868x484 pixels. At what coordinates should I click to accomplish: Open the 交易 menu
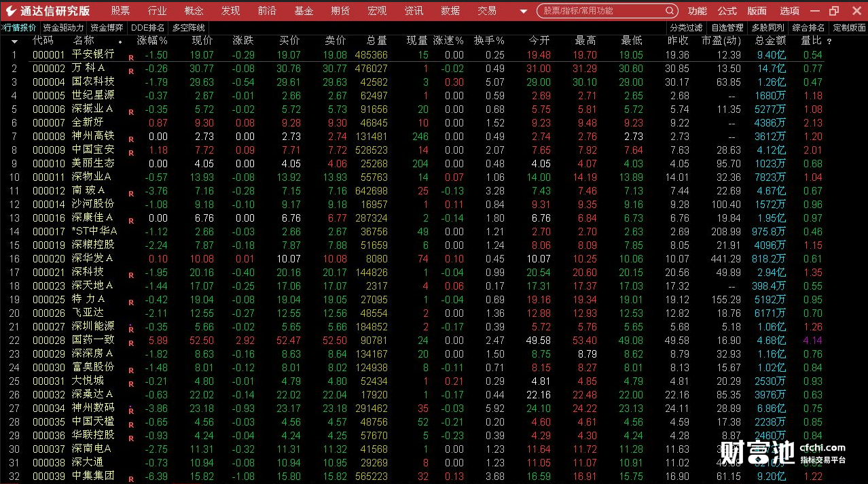point(487,11)
